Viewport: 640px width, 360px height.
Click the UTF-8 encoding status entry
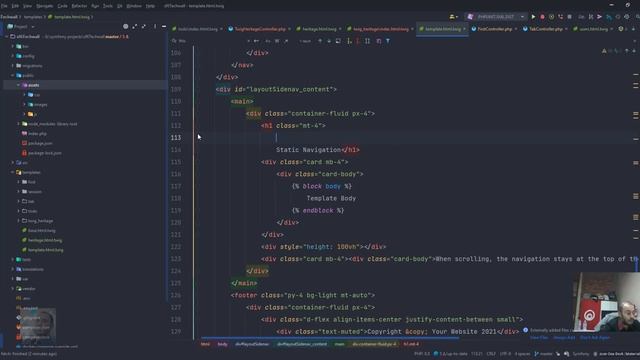[505, 354]
